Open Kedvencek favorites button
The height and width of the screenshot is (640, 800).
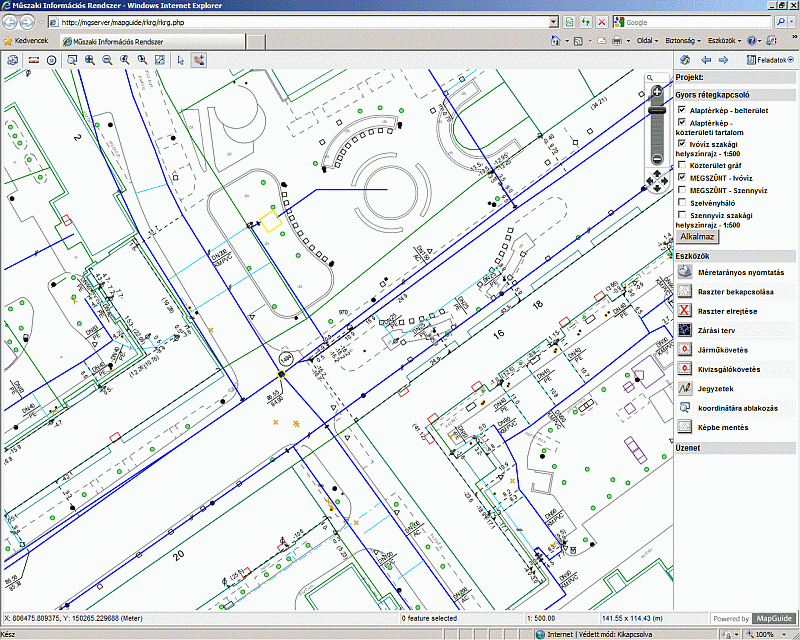pyautogui.click(x=26, y=42)
